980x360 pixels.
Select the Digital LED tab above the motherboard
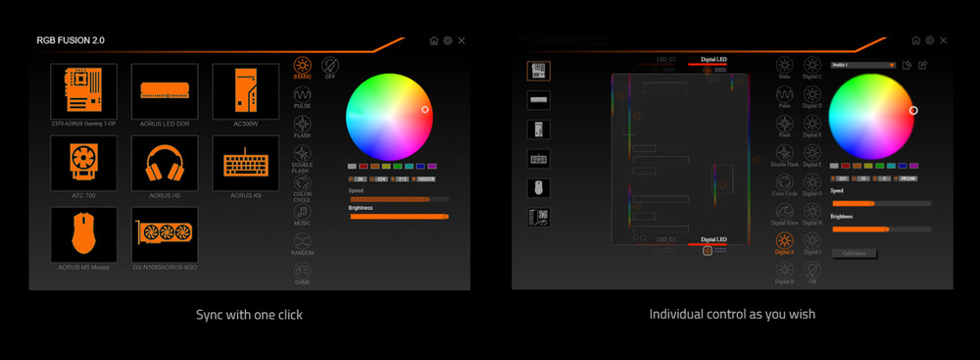click(x=713, y=60)
